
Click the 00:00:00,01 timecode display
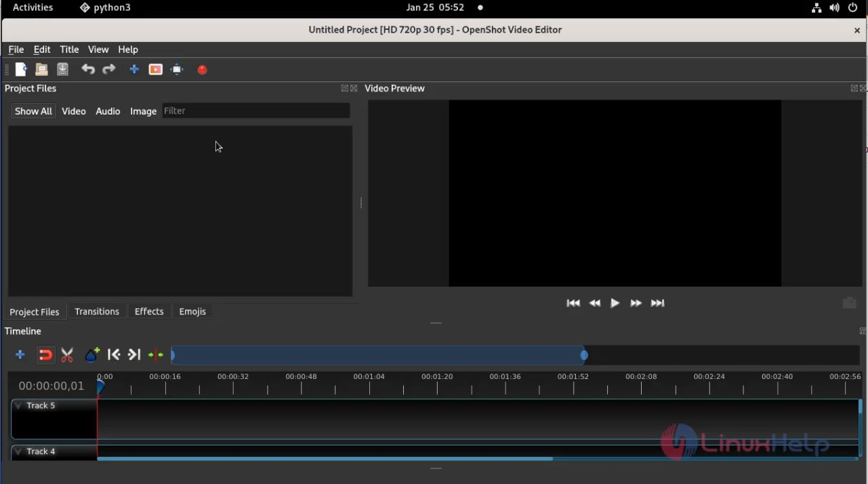coord(51,386)
